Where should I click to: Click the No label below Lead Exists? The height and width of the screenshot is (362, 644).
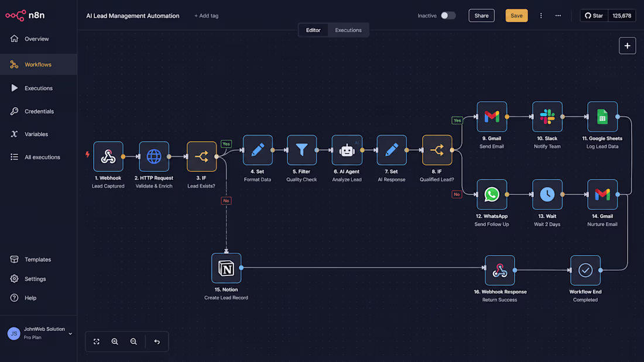pos(227,201)
